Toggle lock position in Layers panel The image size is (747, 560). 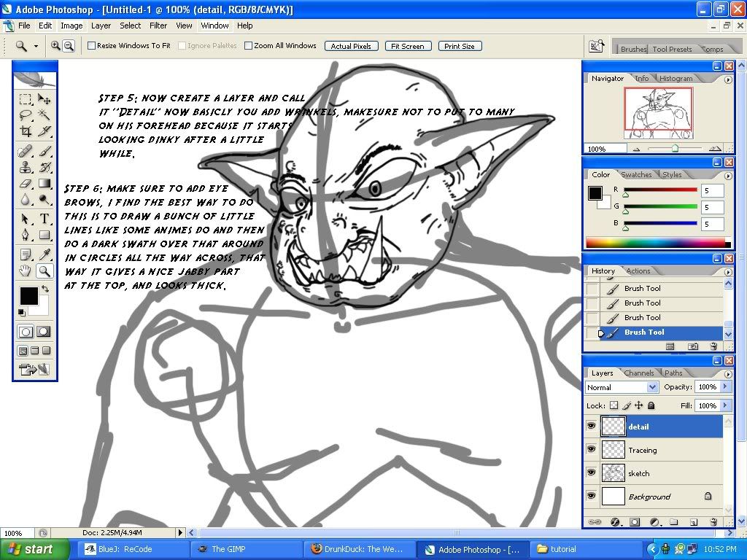click(x=638, y=405)
